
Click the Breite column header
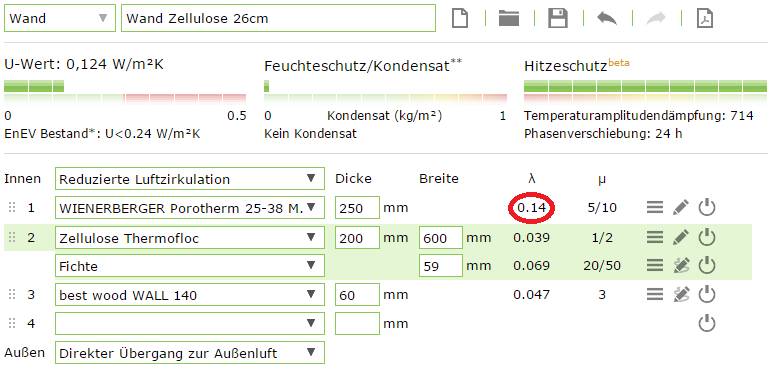tap(439, 179)
